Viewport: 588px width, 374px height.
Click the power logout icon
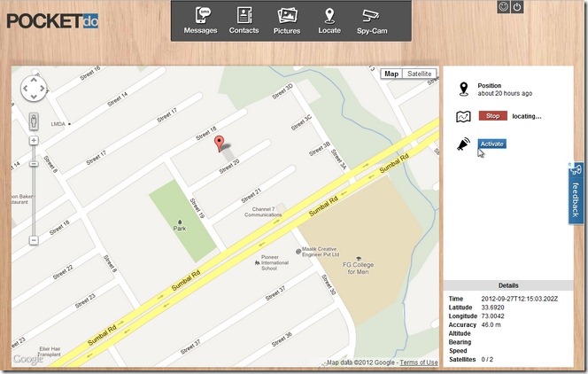[x=517, y=7]
